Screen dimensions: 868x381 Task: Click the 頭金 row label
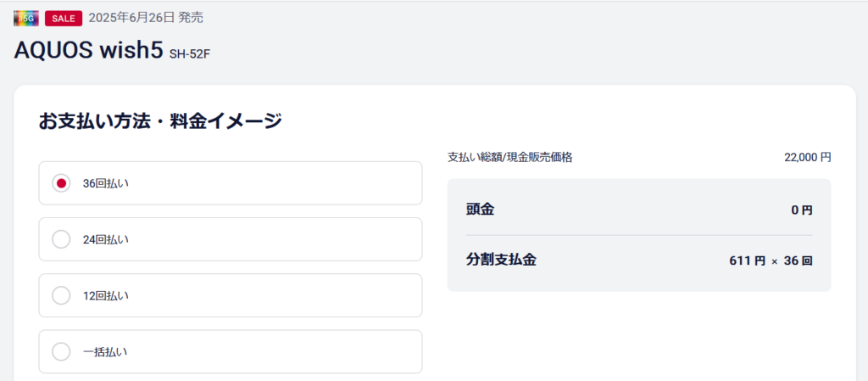point(480,210)
